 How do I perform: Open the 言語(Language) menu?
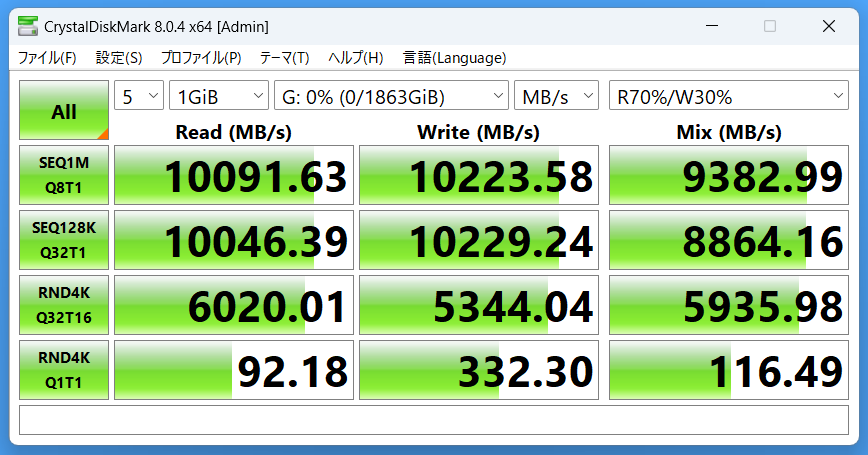tap(454, 58)
